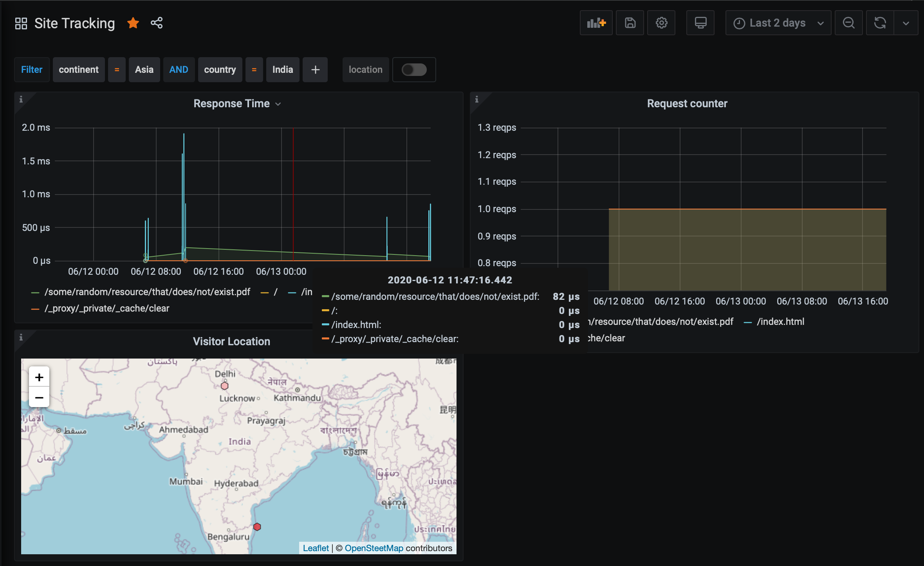Click the add filter plus button
Viewport: 924px width, 566px height.
click(315, 70)
